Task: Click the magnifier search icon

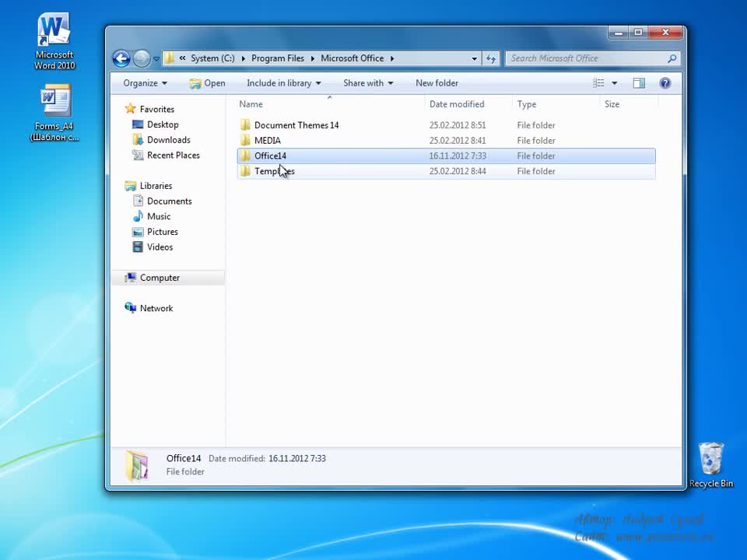Action: pyautogui.click(x=672, y=58)
